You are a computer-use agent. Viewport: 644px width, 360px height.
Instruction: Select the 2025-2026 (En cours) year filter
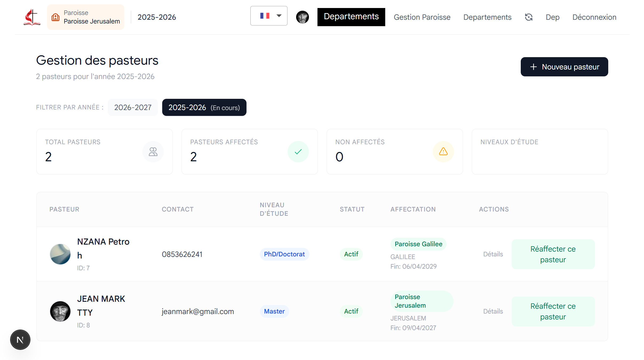click(204, 107)
